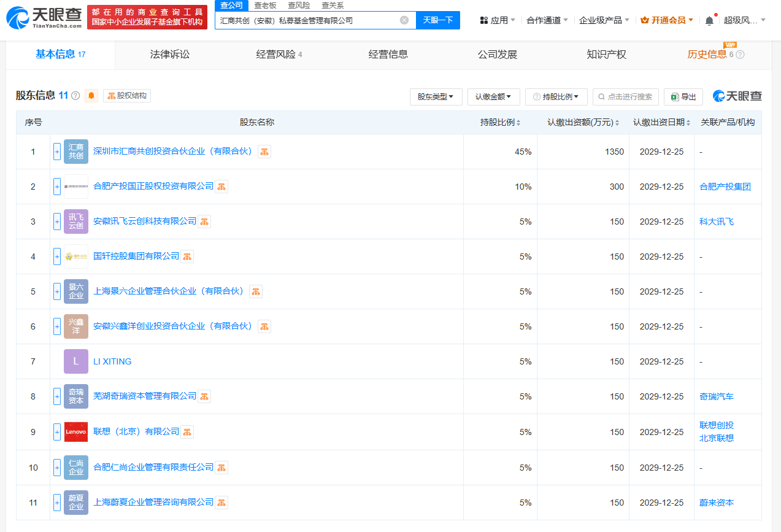Image resolution: width=781 pixels, height=532 pixels.
Task: Click the help question mark next to 股东信息 11
Action: pyautogui.click(x=76, y=96)
